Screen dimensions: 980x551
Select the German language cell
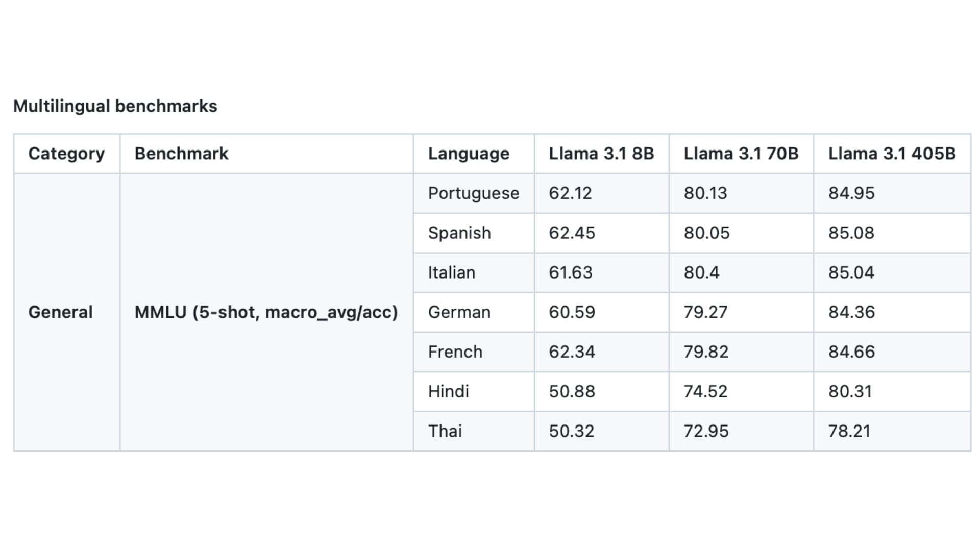(459, 312)
